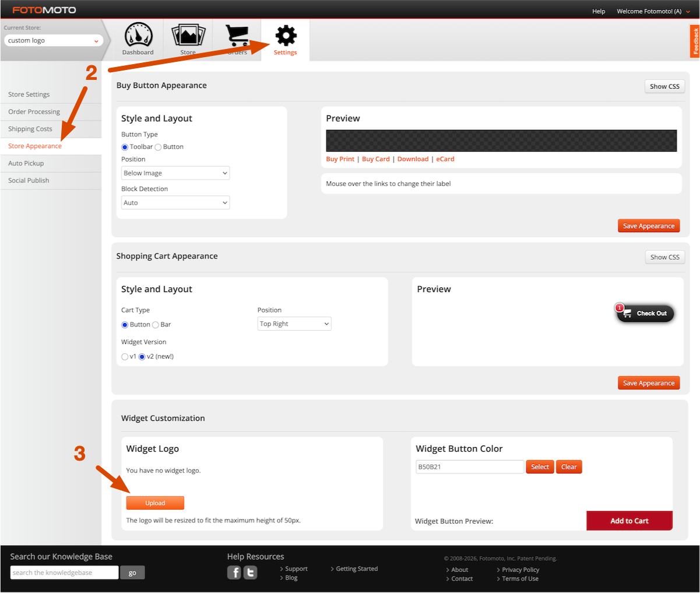Open Order Processing in sidebar

pyautogui.click(x=34, y=111)
